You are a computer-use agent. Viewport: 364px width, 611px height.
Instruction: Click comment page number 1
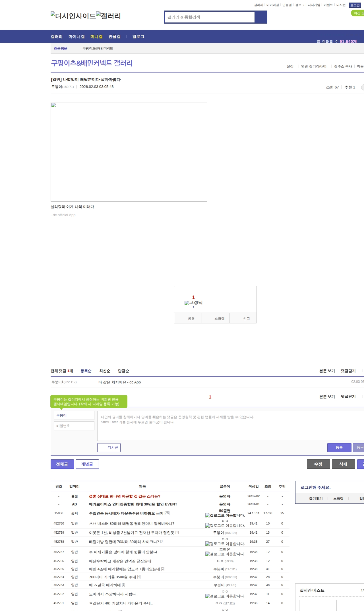pos(210,397)
